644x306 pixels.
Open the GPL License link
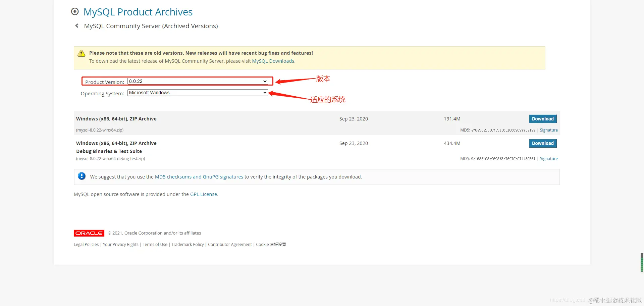204,194
